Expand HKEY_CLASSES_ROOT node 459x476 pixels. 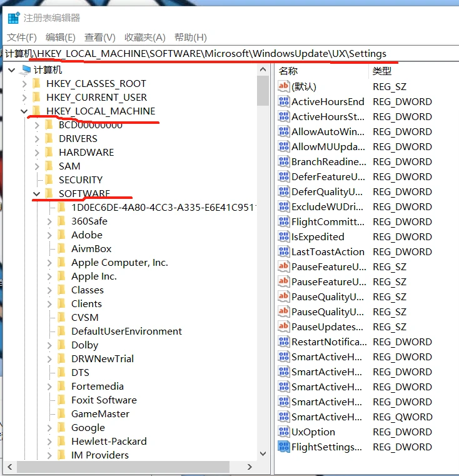[x=24, y=84]
